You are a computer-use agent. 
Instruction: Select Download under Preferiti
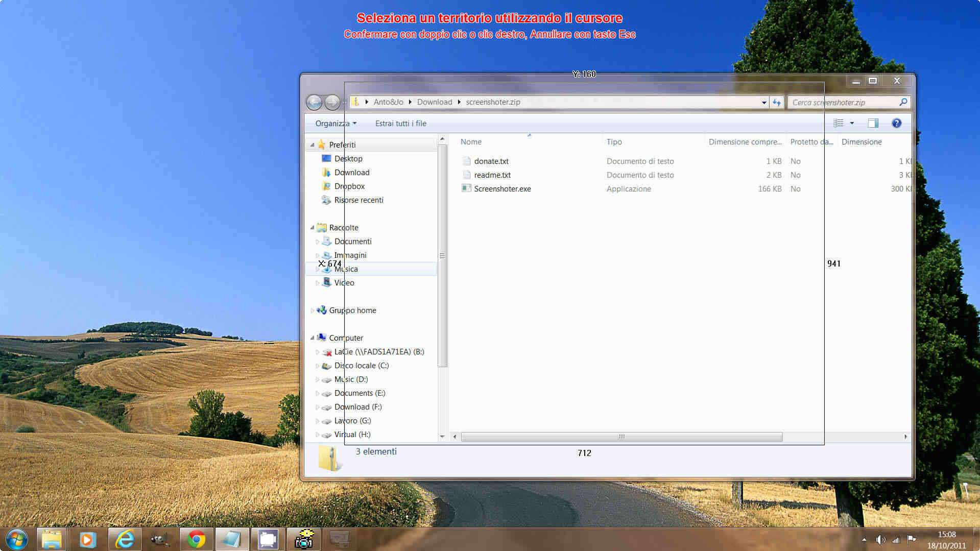[x=352, y=172]
